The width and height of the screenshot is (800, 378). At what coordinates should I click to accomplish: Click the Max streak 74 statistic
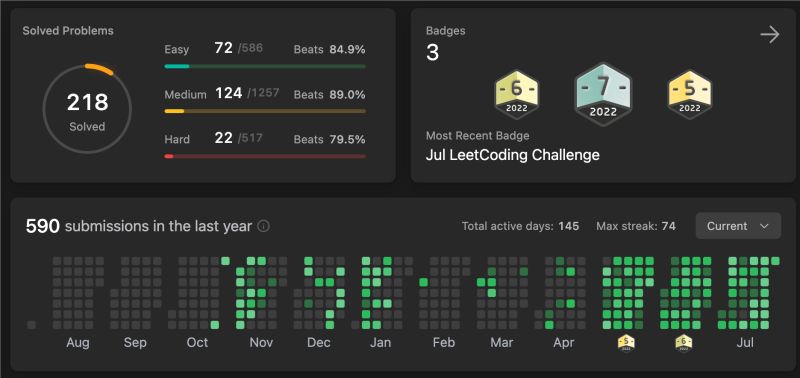(636, 226)
